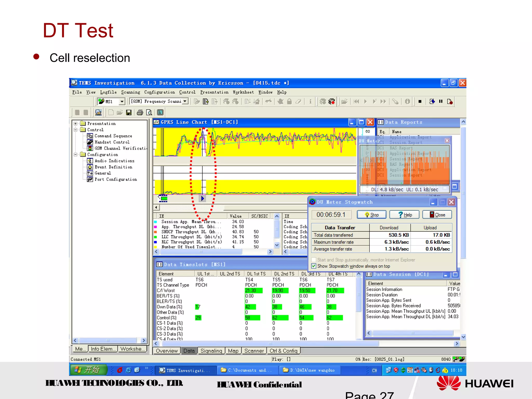Click the green LLC Throughput DL color swatch

156,237
